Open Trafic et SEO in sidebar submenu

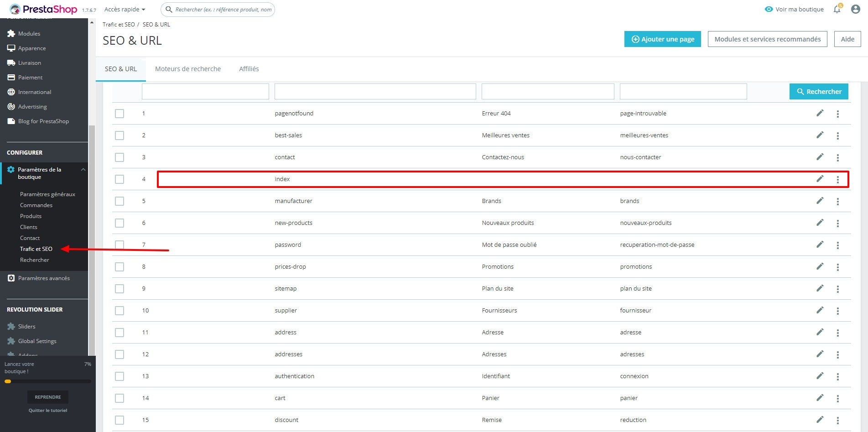[36, 249]
